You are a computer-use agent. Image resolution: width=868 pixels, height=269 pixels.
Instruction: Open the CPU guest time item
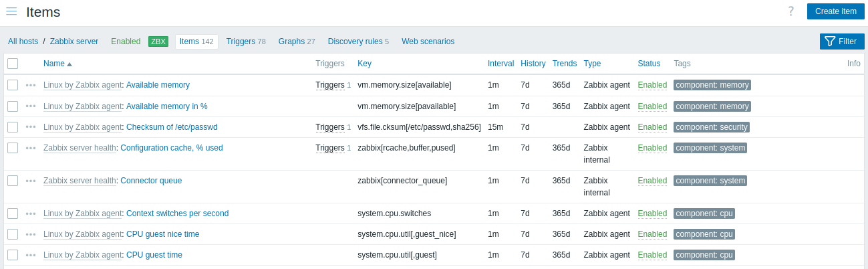[x=154, y=255]
